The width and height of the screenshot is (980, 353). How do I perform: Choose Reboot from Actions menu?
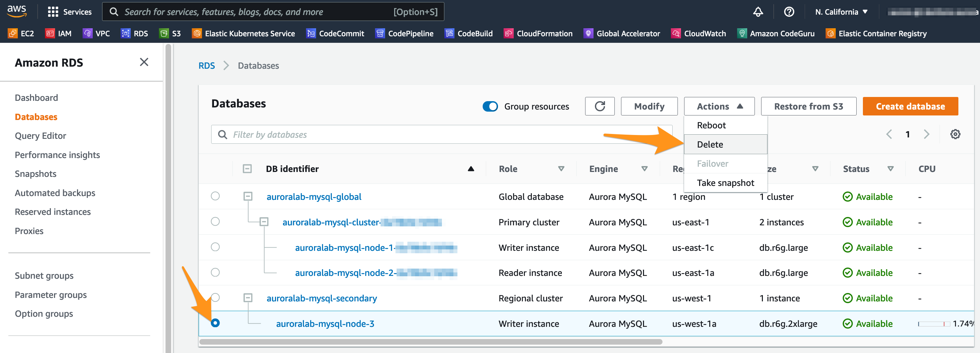(725, 125)
